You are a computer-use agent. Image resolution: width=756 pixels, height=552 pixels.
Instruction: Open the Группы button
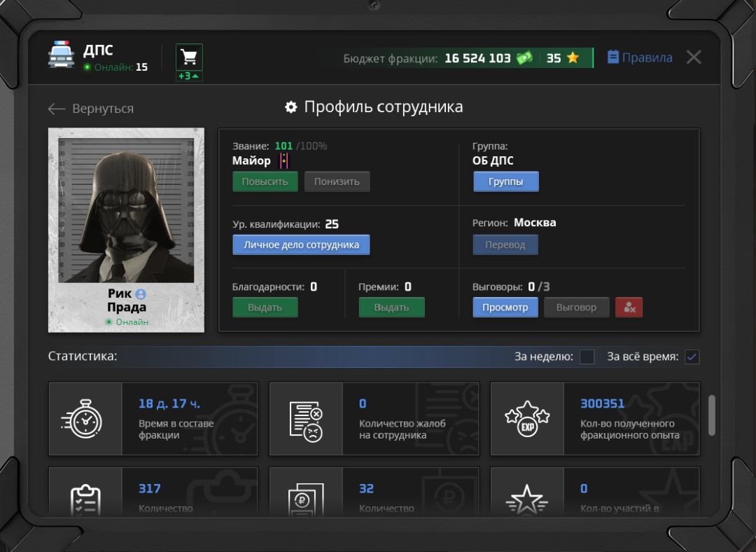tap(506, 181)
